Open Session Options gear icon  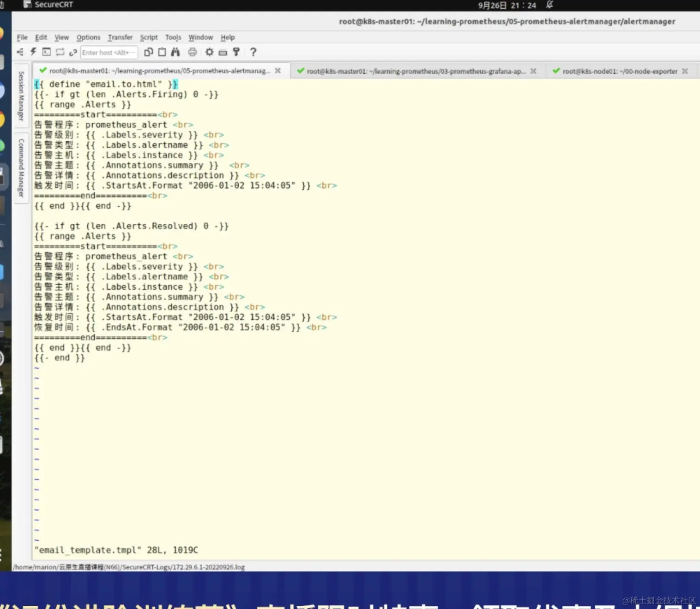click(x=210, y=52)
